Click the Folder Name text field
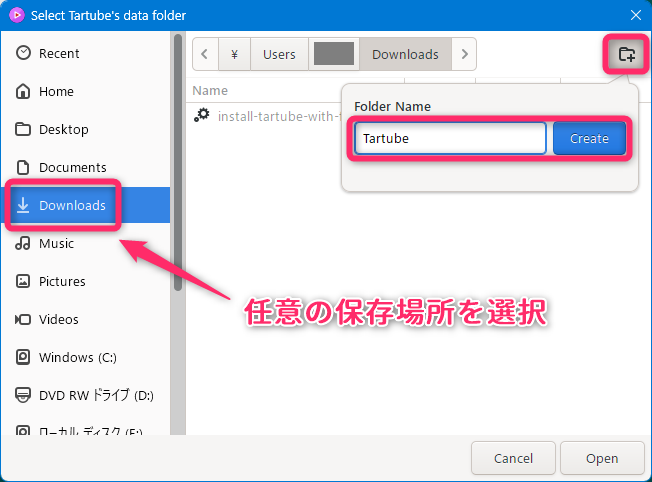This screenshot has height=482, width=652. coord(450,139)
